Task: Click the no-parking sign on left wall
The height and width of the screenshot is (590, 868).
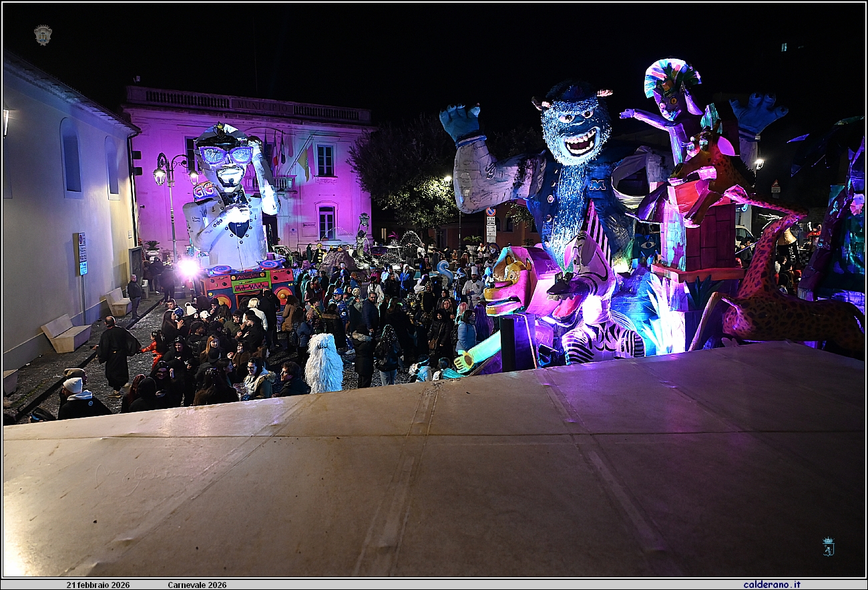Action: click(81, 253)
